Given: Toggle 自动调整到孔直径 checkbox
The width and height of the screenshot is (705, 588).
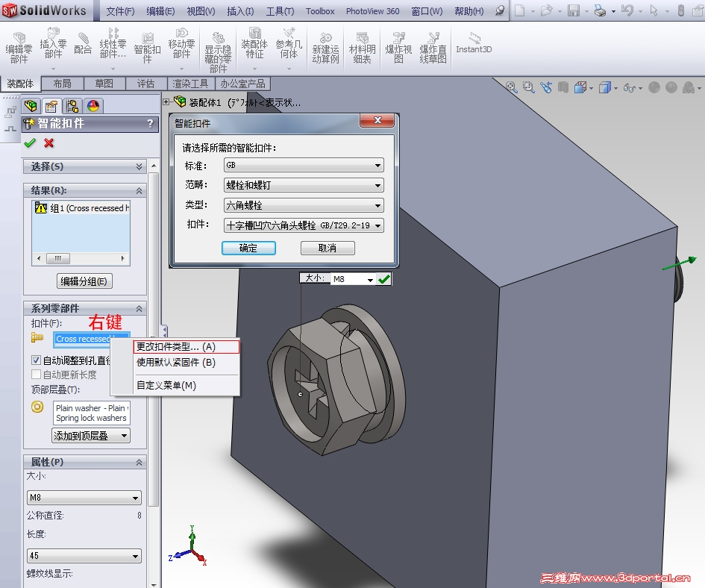Looking at the screenshot, I should [x=37, y=360].
